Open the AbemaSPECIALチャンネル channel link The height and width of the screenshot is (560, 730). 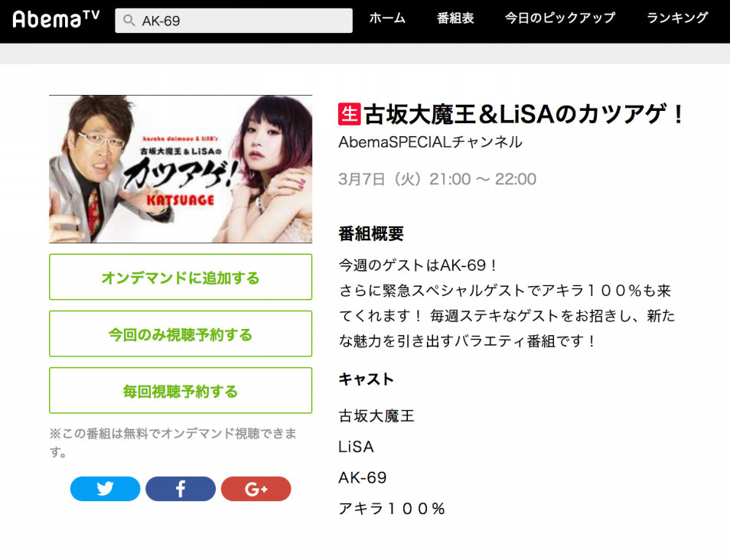coord(430,142)
